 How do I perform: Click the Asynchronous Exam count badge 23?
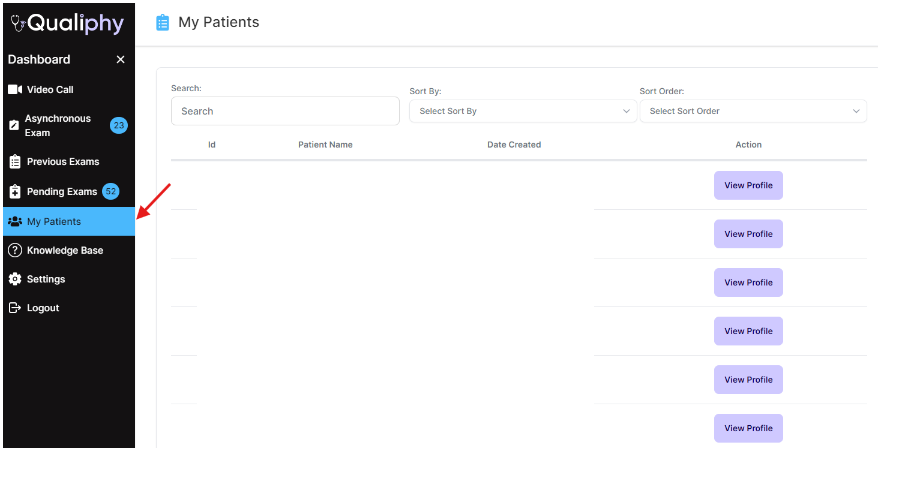pyautogui.click(x=119, y=126)
